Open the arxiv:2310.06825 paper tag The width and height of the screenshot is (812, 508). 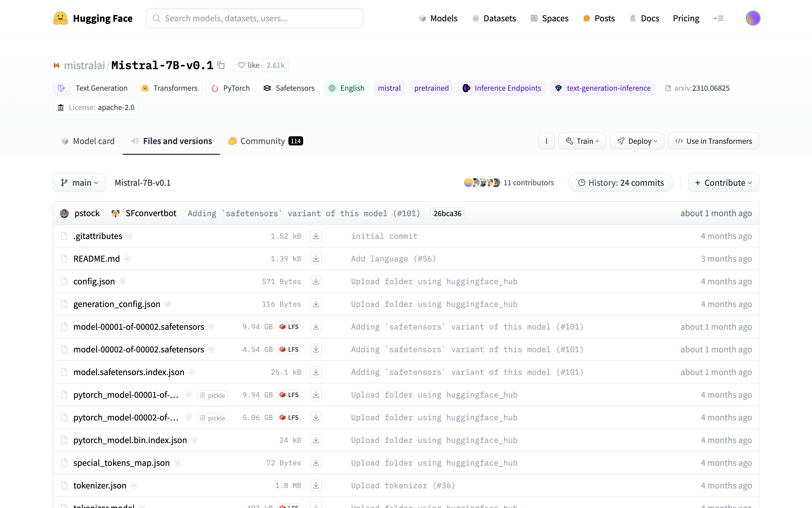click(697, 88)
